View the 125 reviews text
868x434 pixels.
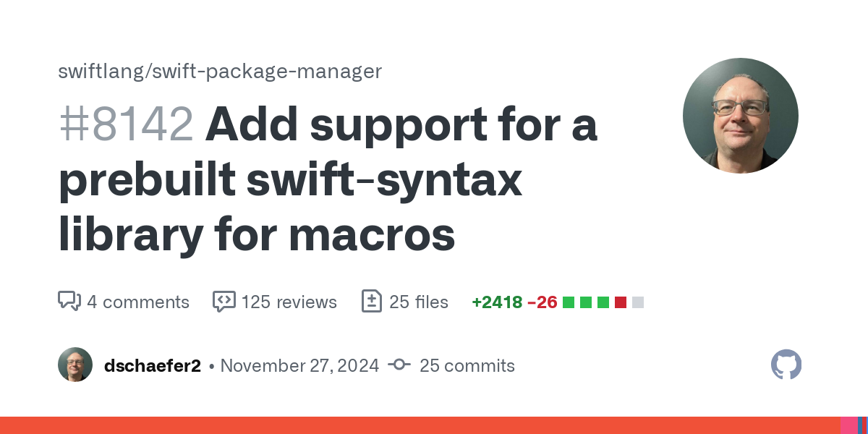(x=289, y=302)
